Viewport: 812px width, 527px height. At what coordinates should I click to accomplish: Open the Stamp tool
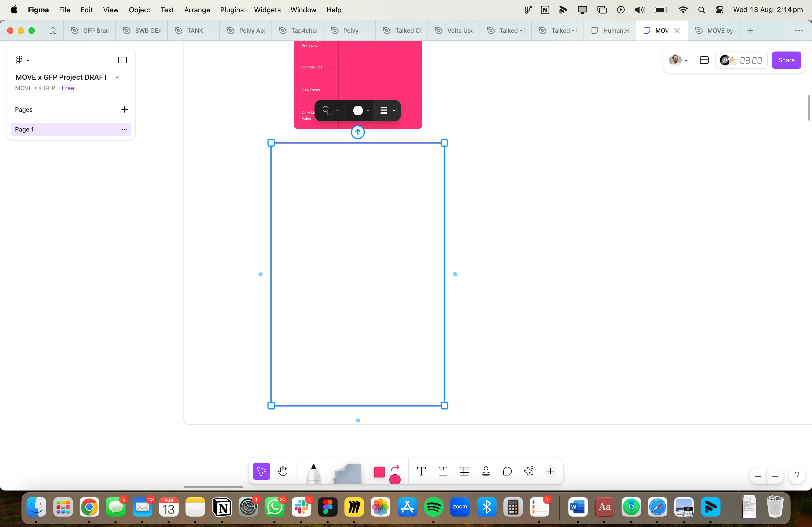point(486,471)
